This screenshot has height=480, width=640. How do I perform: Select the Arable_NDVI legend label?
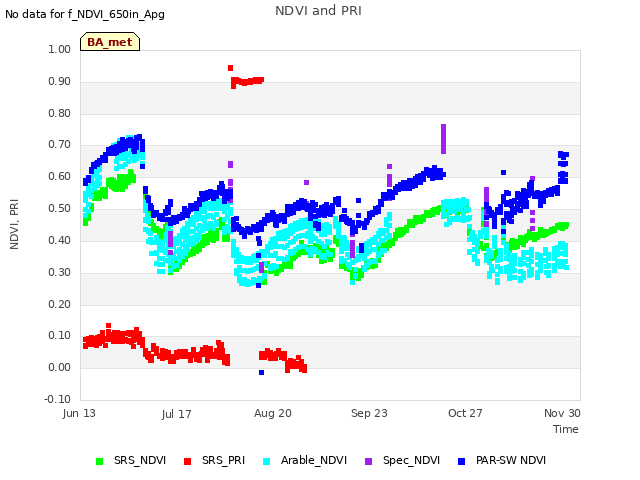(314, 460)
